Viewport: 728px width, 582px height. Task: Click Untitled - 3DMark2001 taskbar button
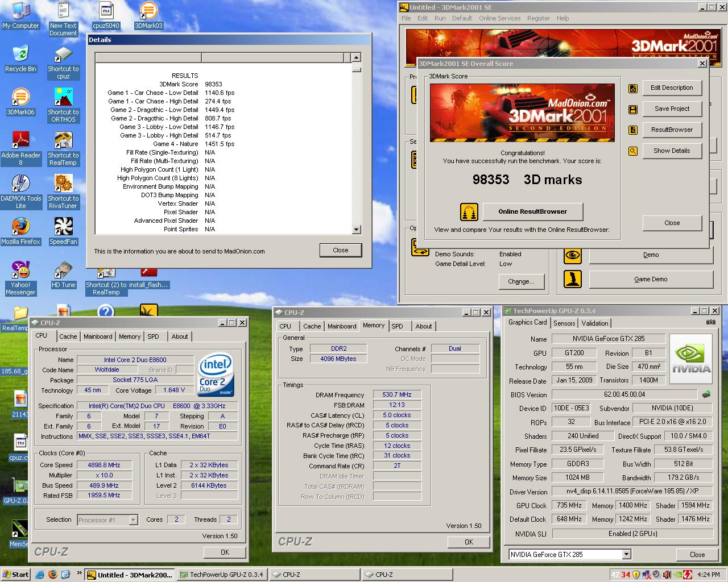click(129, 575)
